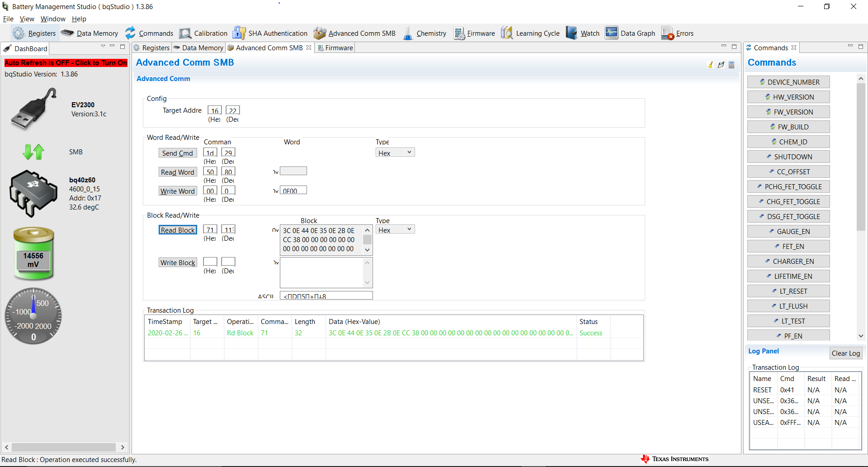
Task: Switch to the Registers tab
Action: tap(152, 48)
